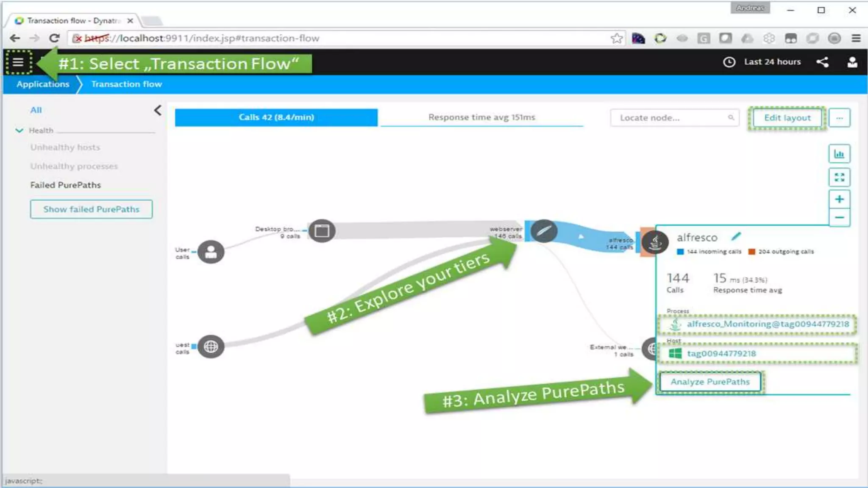Viewport: 868px width, 488px height.
Task: Click Show failed PurePaths button
Action: (x=91, y=209)
